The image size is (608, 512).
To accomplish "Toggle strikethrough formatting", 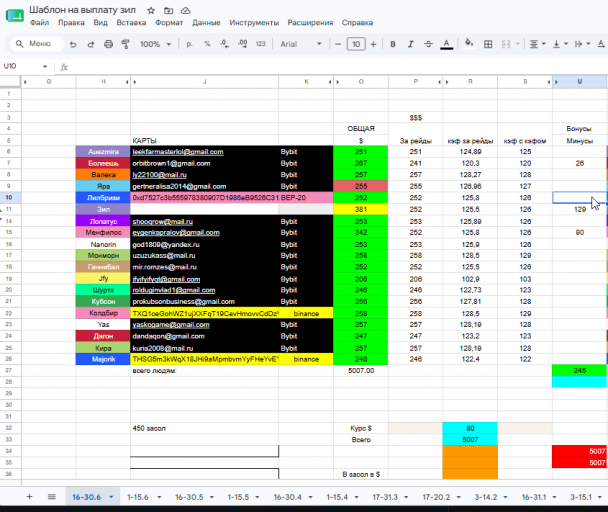I will 428,44.
